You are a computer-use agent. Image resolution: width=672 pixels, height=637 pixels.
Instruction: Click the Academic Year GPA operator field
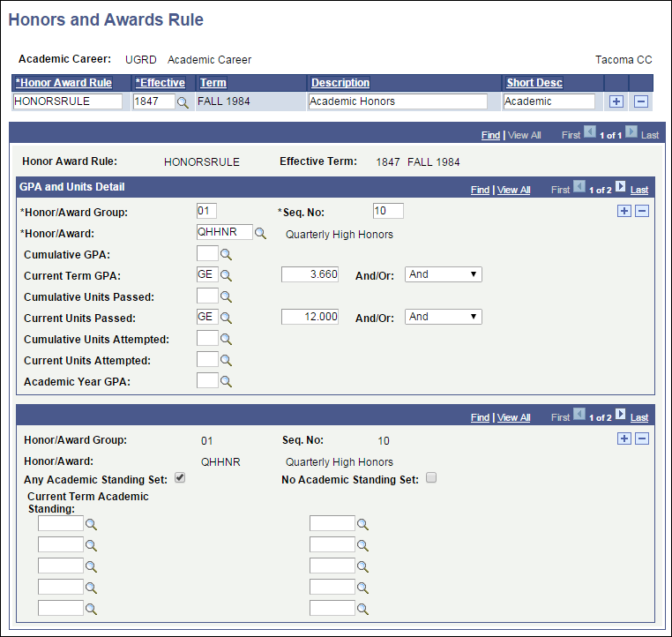coord(207,380)
